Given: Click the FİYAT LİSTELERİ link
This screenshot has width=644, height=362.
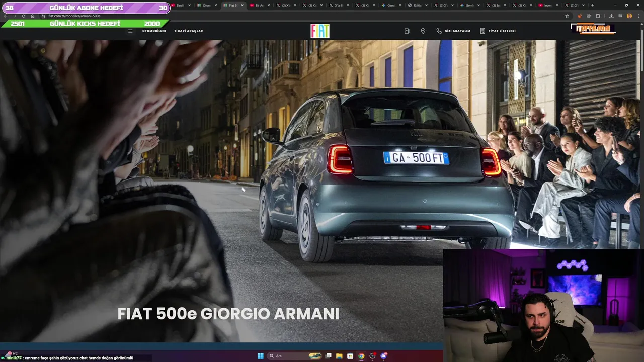Looking at the screenshot, I should (x=498, y=31).
